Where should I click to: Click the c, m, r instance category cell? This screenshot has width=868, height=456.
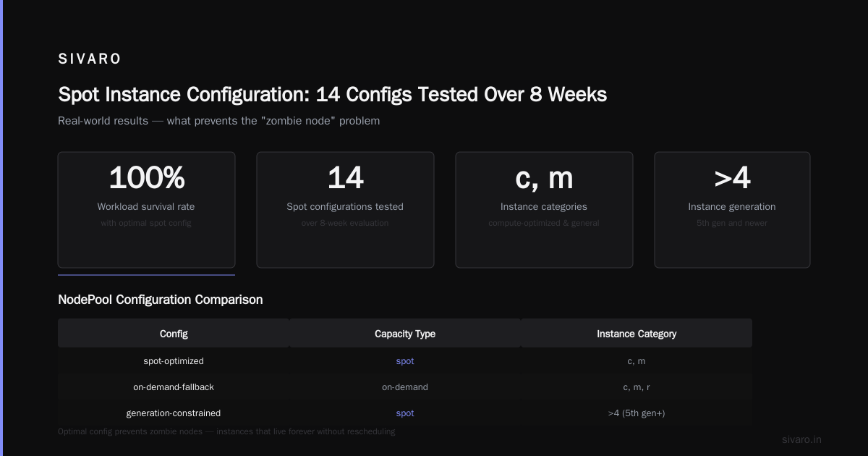637,387
